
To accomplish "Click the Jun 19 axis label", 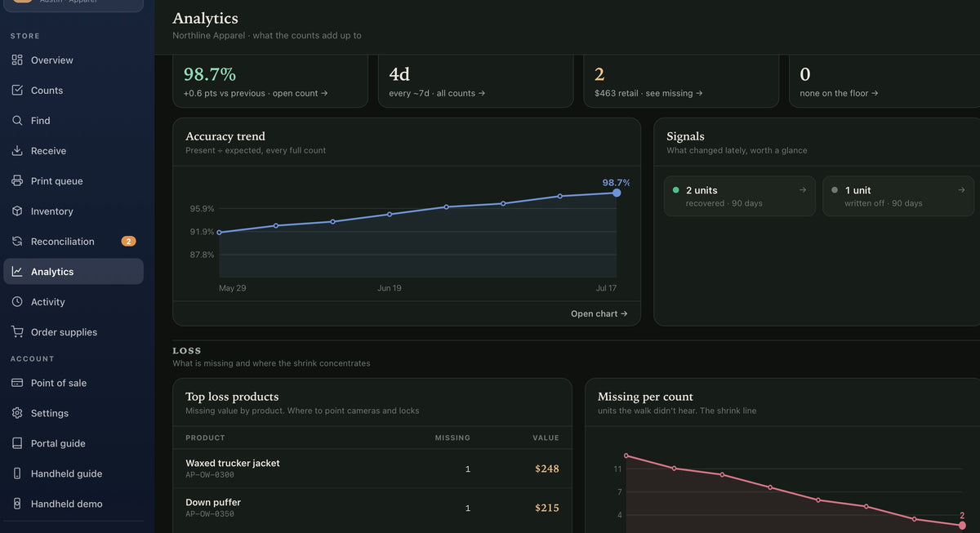I will (389, 288).
